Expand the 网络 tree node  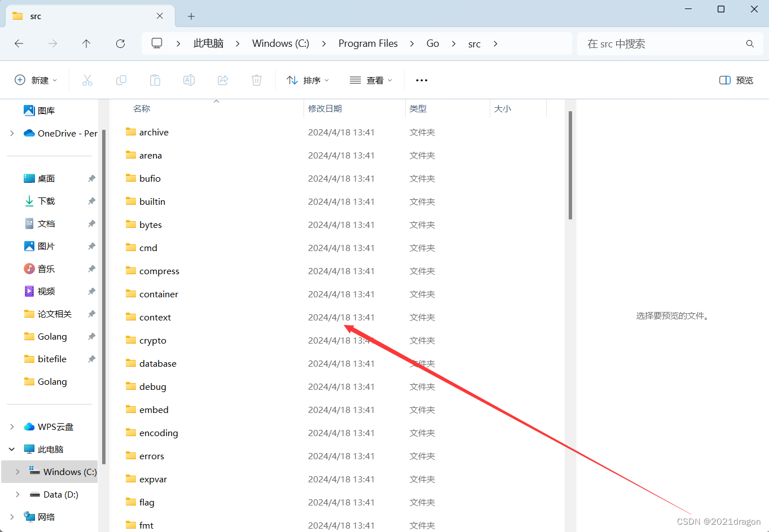tap(12, 517)
